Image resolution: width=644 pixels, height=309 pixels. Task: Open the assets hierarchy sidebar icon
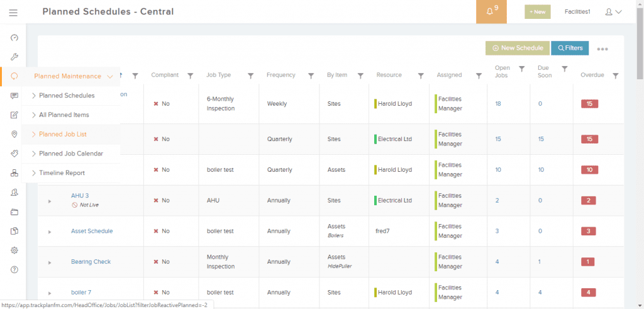click(14, 173)
